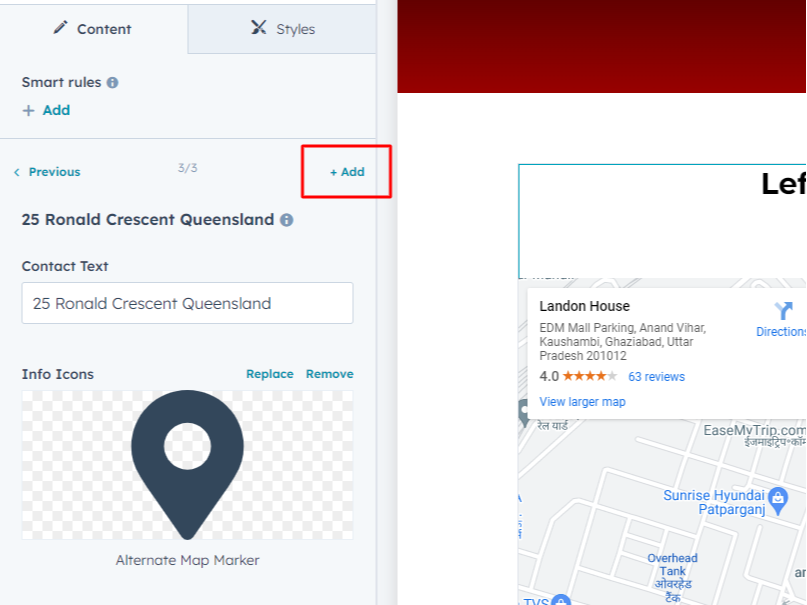
Task: Click Sunrise Hyundai Patparganj map pin
Action: coord(778,501)
